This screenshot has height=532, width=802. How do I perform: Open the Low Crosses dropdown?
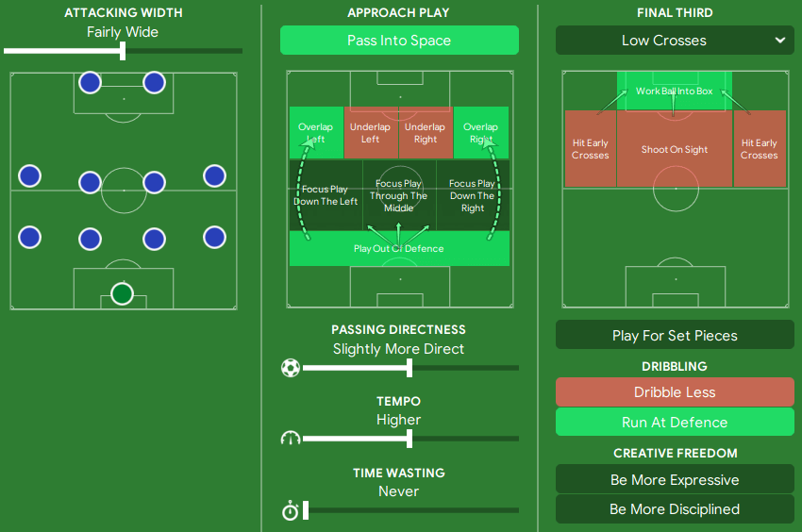[675, 41]
